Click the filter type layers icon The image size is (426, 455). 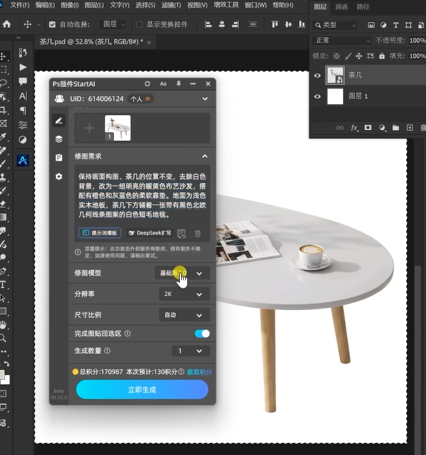tap(396, 25)
